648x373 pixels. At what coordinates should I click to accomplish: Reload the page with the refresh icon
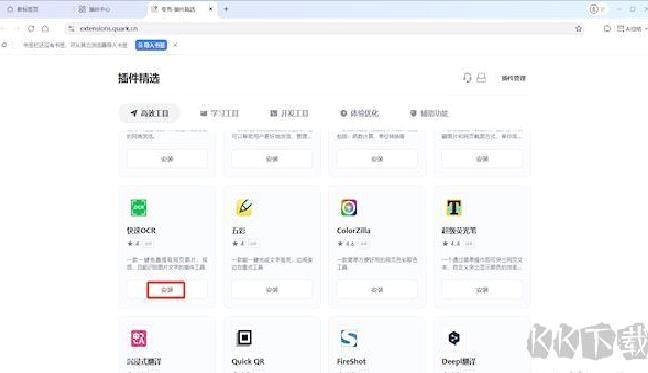[x=31, y=29]
